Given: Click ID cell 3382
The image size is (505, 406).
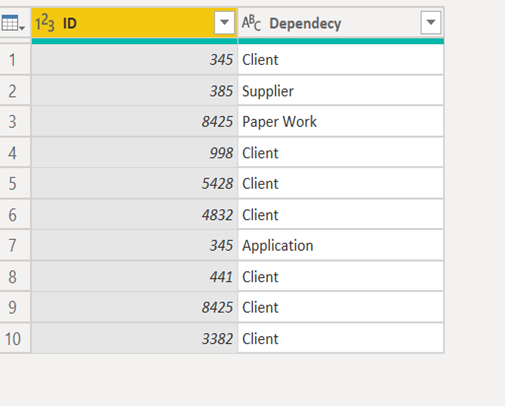Looking at the screenshot, I should click(134, 339).
